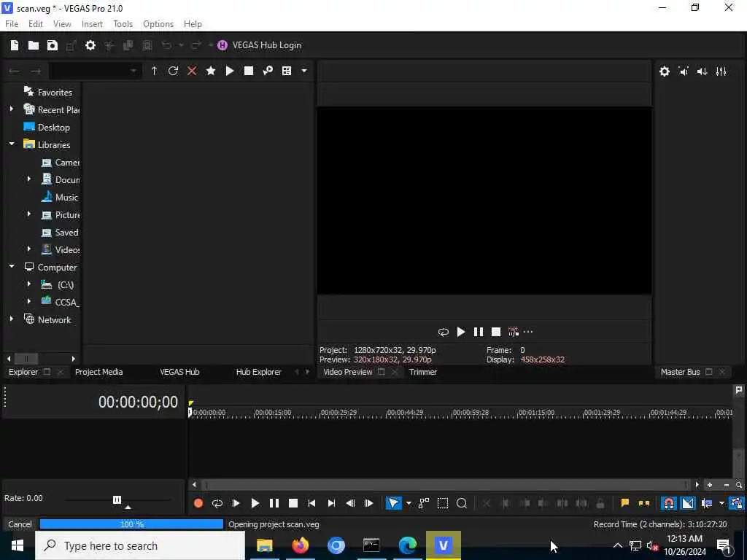Open the Options menu
This screenshot has height=560, width=747.
click(158, 24)
